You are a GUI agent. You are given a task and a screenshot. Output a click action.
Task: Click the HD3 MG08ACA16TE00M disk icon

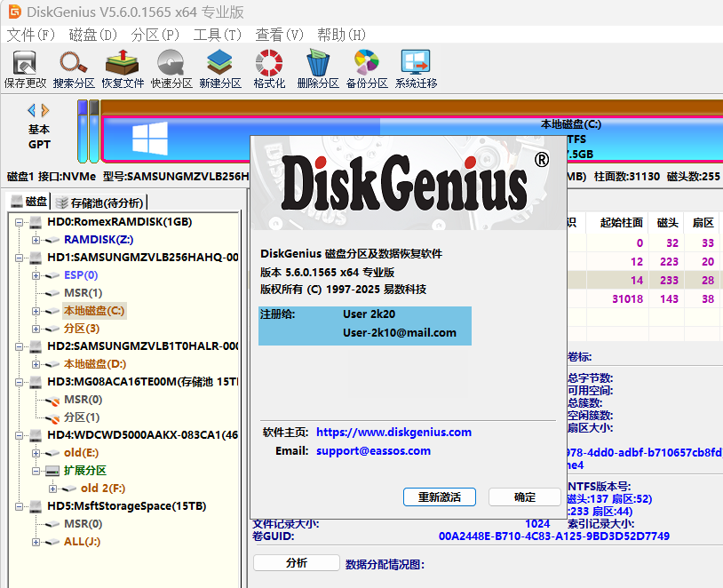36,382
